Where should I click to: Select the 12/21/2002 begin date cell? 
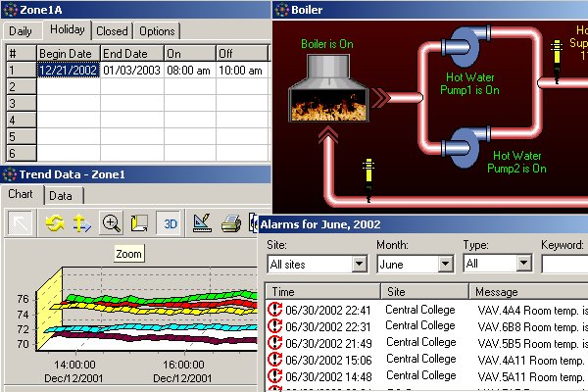[x=69, y=71]
